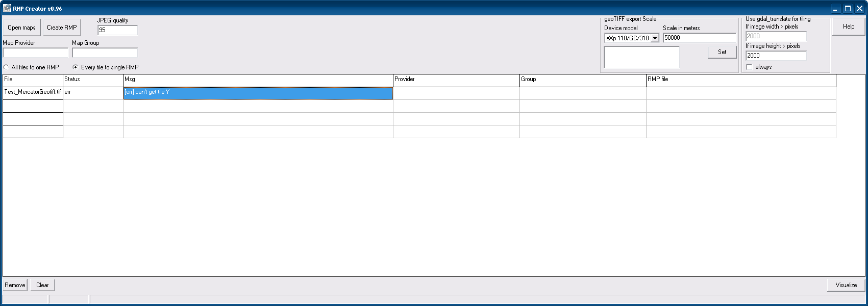Click the Visualize button
This screenshot has height=306, width=868.
click(846, 285)
